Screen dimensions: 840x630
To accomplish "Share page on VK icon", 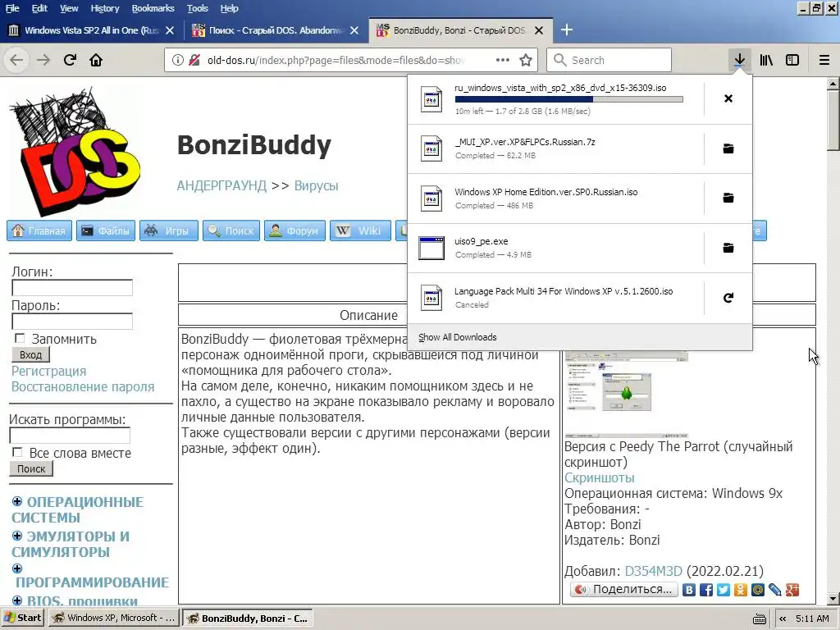I will pyautogui.click(x=689, y=590).
